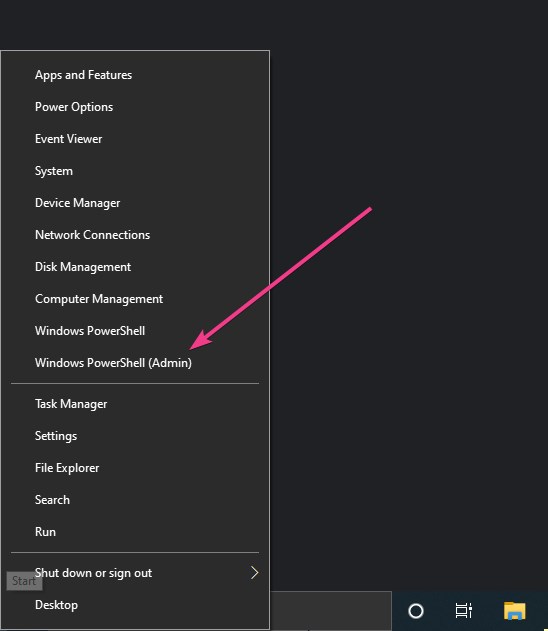Open Task Manager
Viewport: 548px width, 631px height.
pos(135,404)
